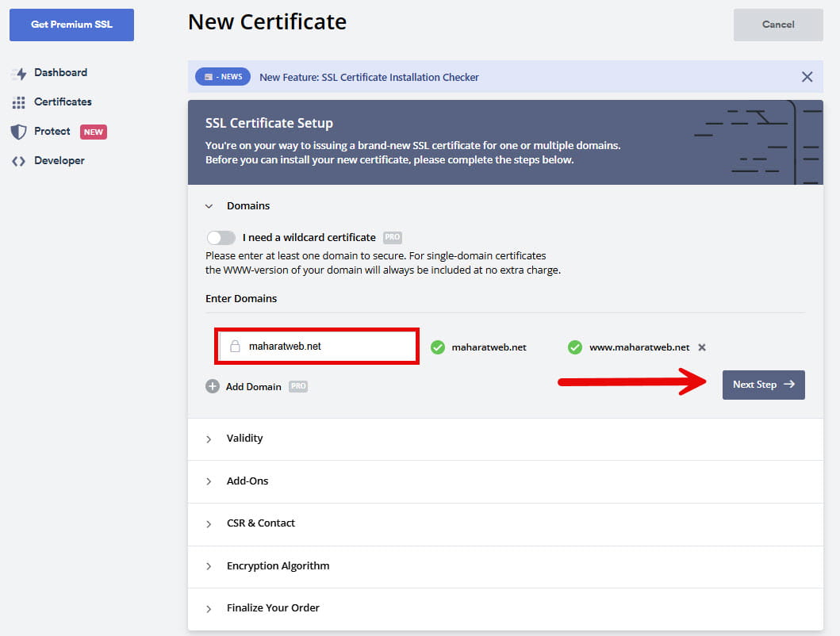Viewport: 840px width, 636px height.
Task: Click the SSL Certificate Setup heading
Action: (x=269, y=123)
